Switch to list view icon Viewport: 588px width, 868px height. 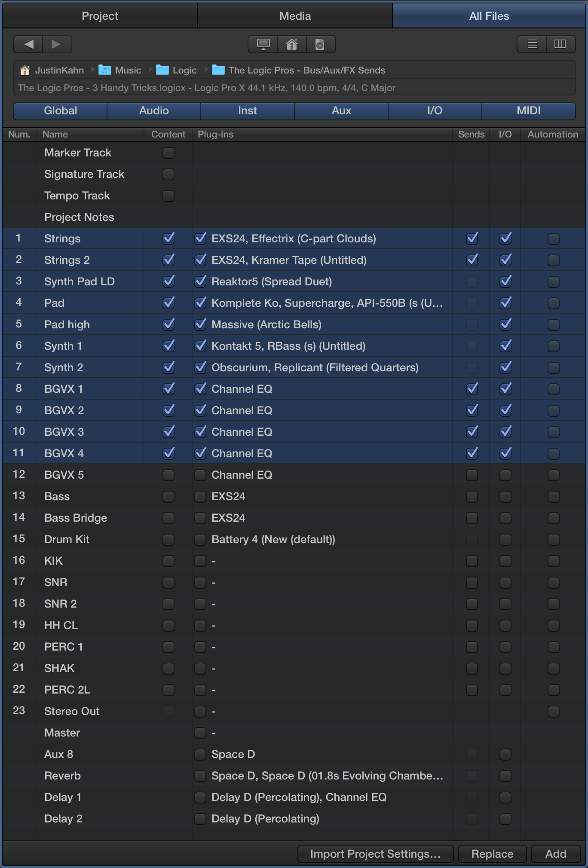point(532,44)
